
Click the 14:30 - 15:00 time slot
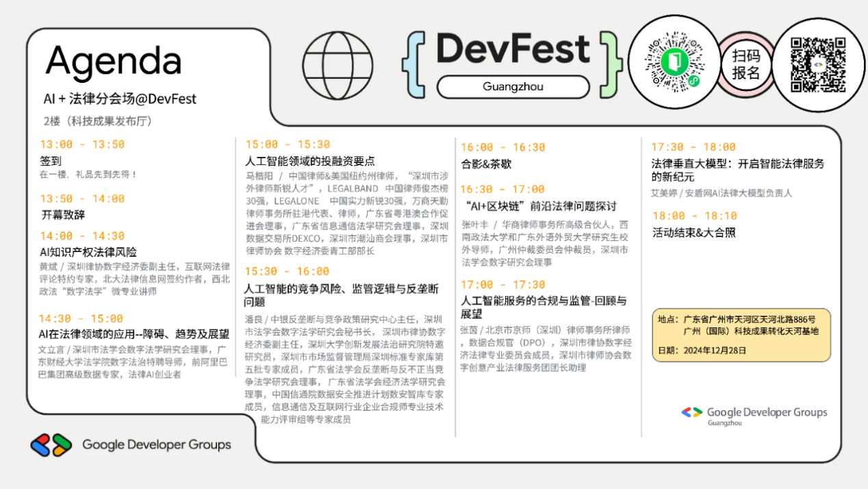(81, 318)
